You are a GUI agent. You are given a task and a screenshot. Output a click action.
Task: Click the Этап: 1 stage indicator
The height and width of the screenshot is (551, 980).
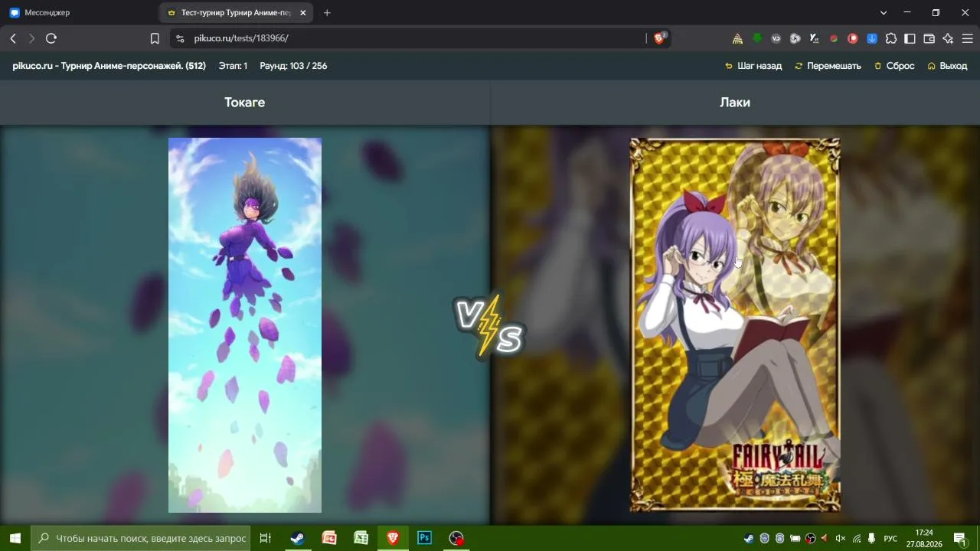[x=233, y=66]
